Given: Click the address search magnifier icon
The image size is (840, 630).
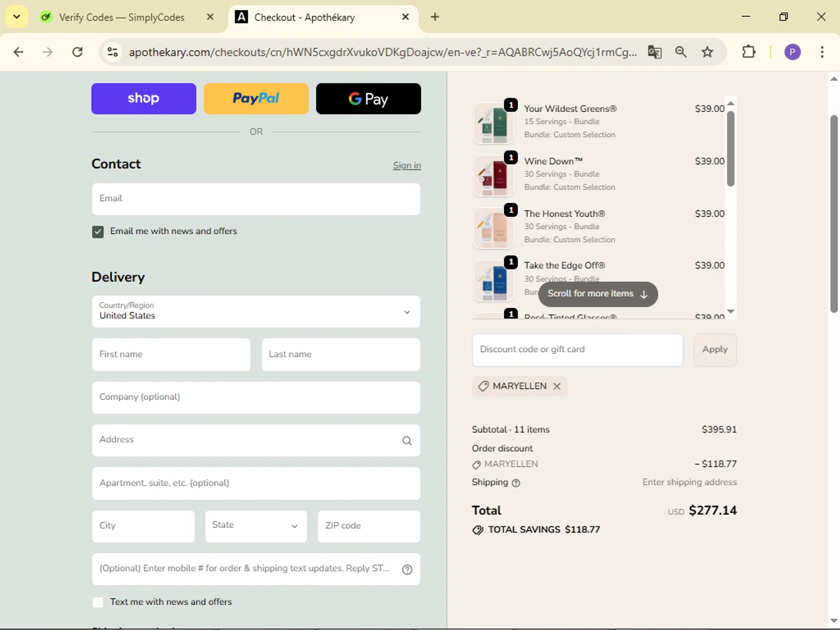Looking at the screenshot, I should pos(407,441).
